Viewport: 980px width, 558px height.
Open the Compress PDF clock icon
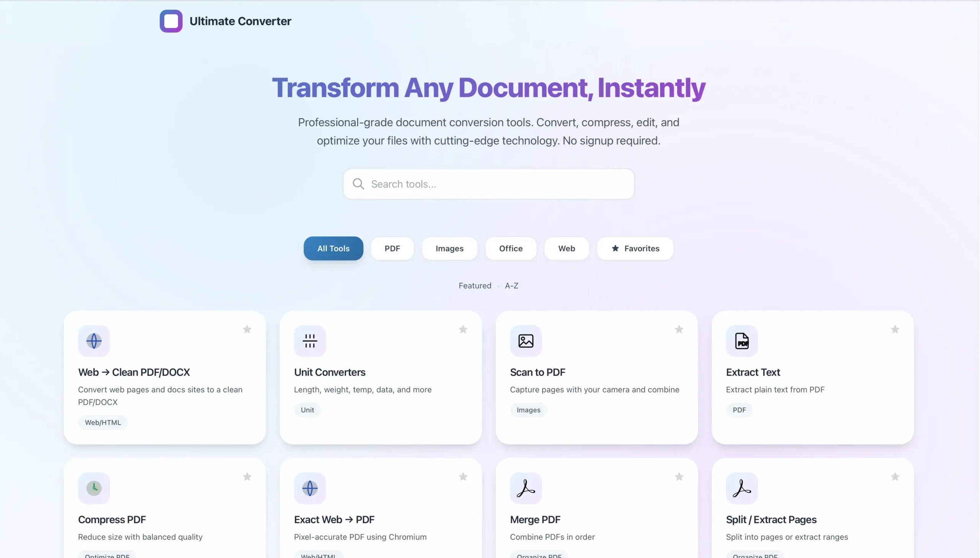[x=94, y=488]
